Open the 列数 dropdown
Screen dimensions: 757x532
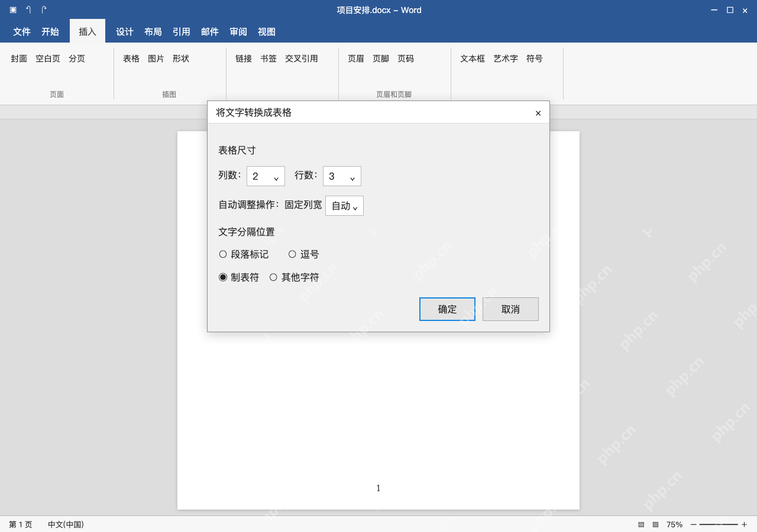point(266,176)
